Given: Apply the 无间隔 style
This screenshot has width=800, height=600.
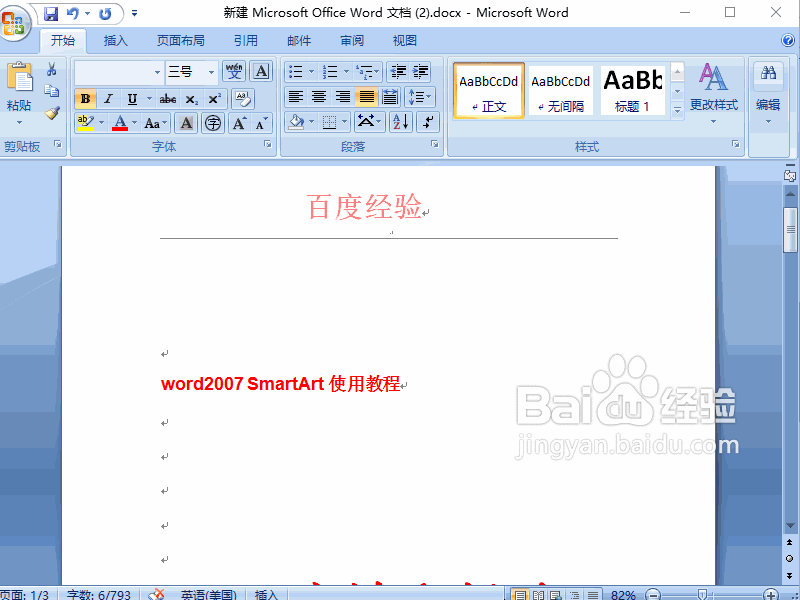Looking at the screenshot, I should click(561, 91).
